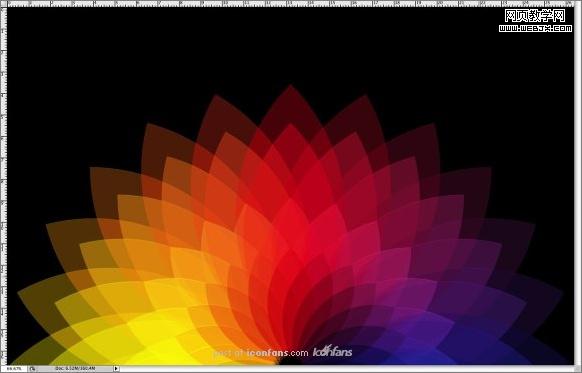Click on the vertical ruler at left
The height and width of the screenshot is (373, 582).
[4, 186]
